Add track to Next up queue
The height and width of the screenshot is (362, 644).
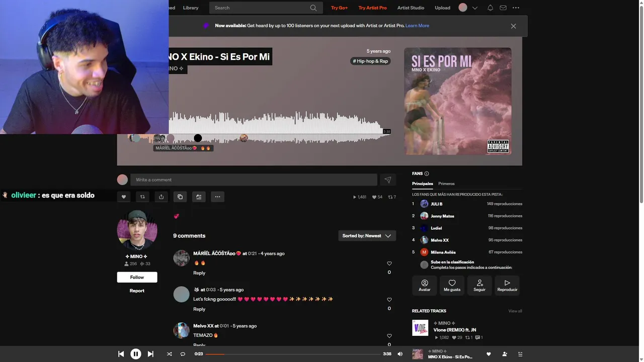point(199,197)
